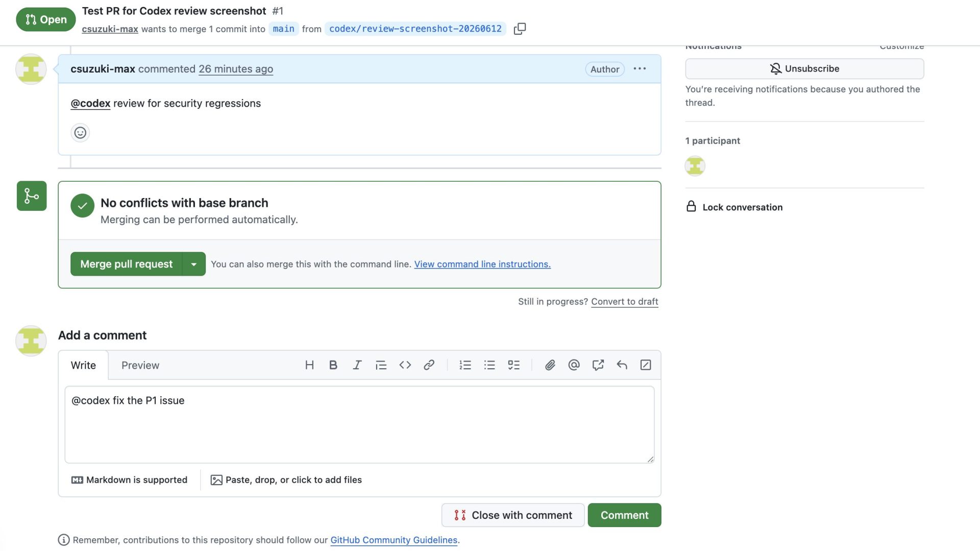Insert a heading with the H icon

[x=309, y=365]
